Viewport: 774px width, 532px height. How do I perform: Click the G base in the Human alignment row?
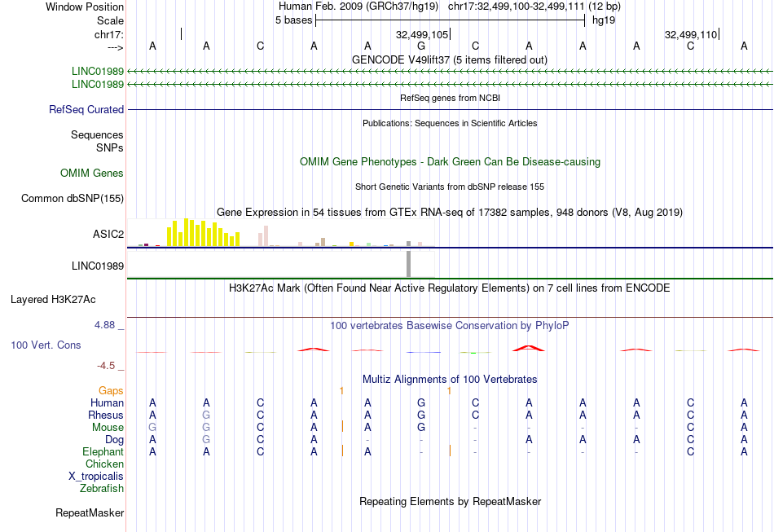pyautogui.click(x=421, y=402)
